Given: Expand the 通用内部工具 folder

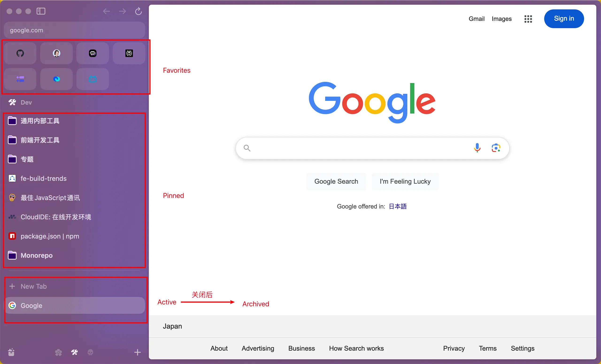Looking at the screenshot, I should click(40, 121).
